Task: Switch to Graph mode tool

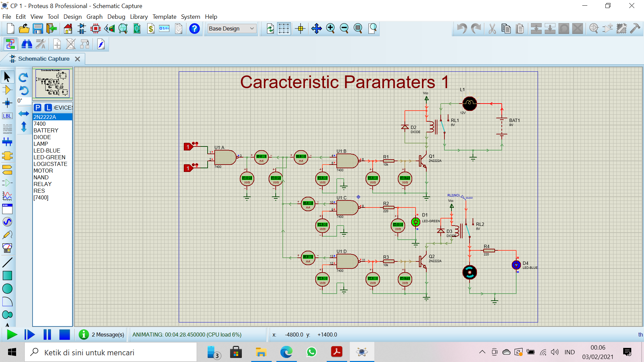Action: point(7,196)
